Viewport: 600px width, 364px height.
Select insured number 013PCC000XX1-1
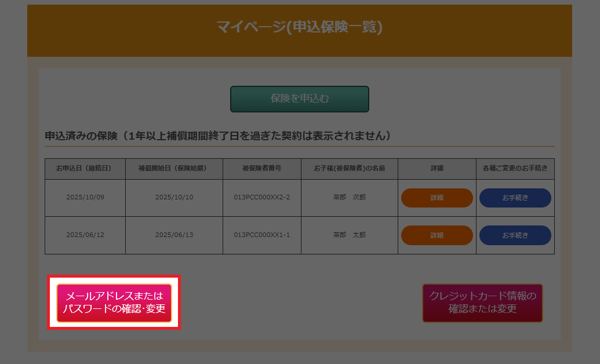[262, 235]
